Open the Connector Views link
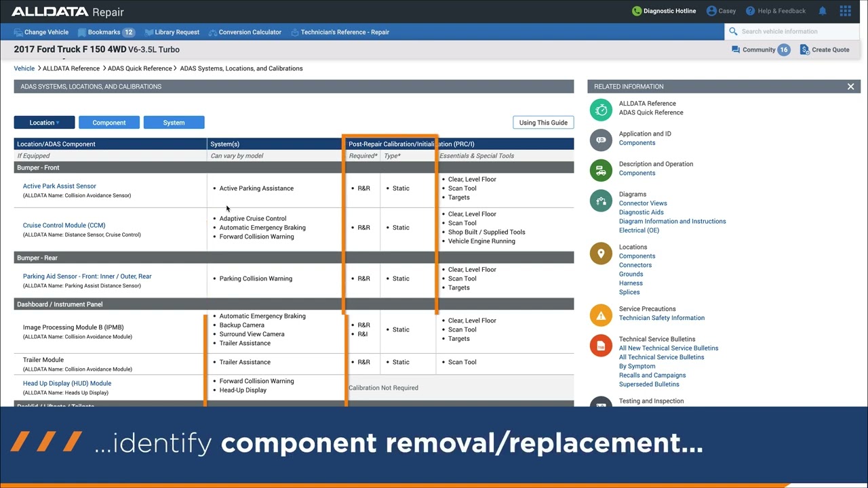 click(643, 203)
